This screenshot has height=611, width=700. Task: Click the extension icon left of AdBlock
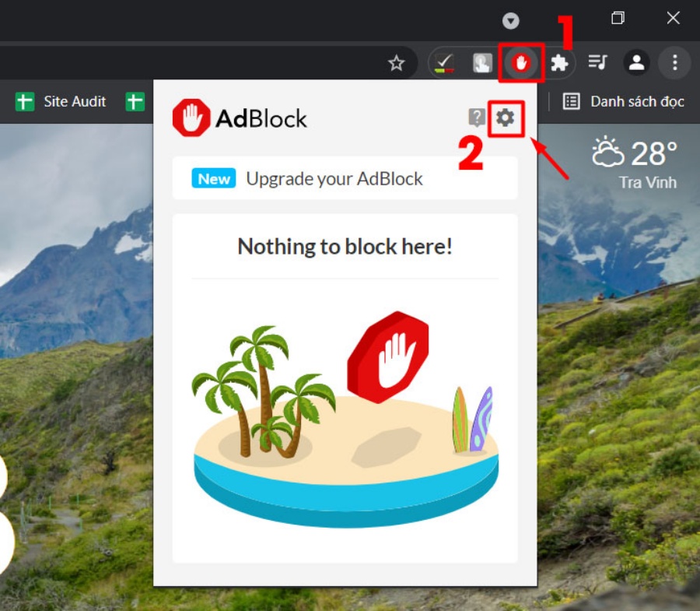tap(482, 63)
